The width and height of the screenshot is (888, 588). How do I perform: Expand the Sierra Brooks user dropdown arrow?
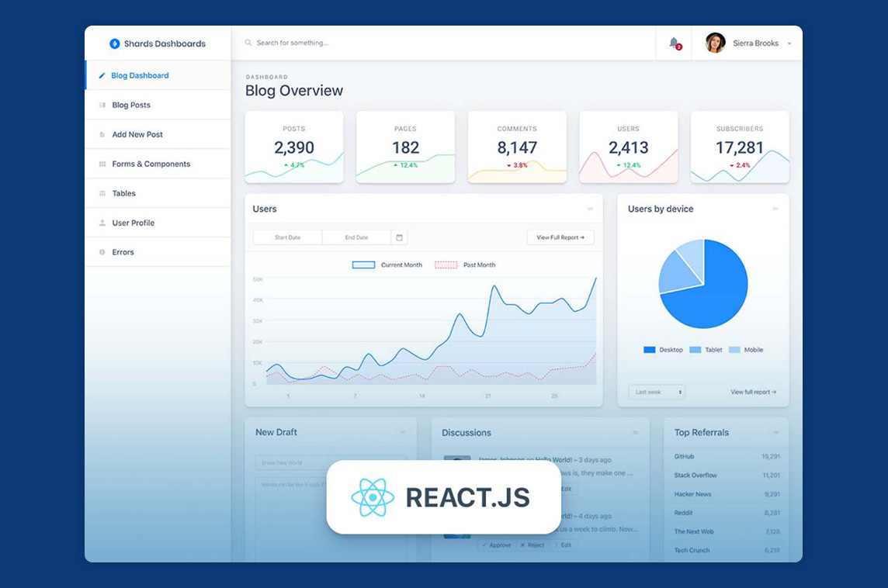(789, 43)
